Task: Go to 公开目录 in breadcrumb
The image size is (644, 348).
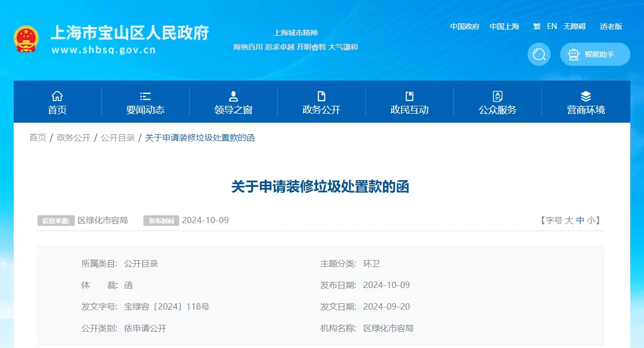Action: tap(118, 138)
